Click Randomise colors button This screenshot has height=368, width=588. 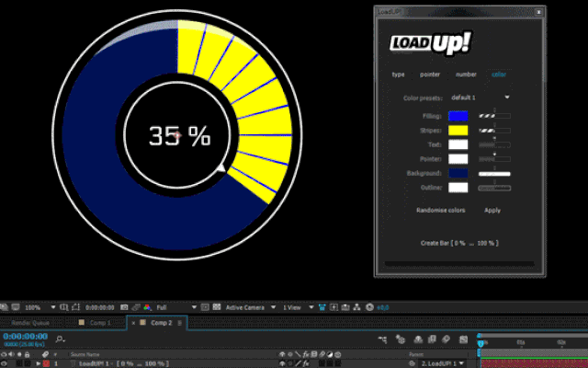(441, 211)
